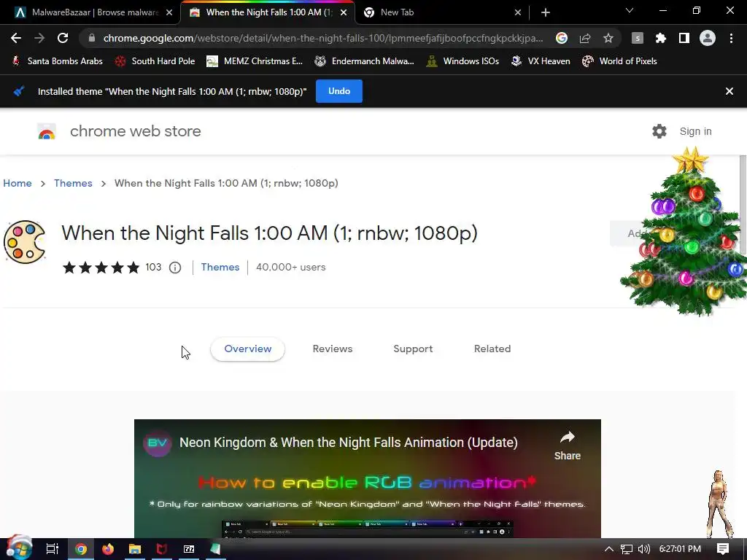747x560 pixels.
Task: Click the ratings info icon
Action: 175,268
